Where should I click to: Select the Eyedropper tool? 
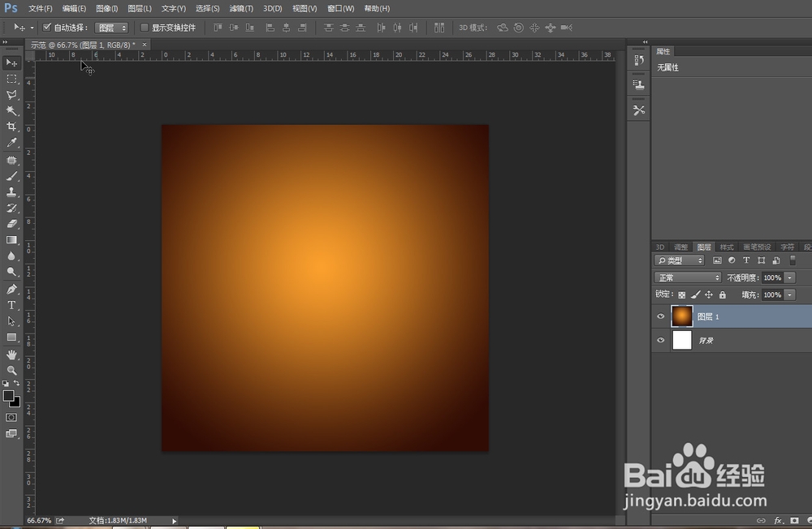[x=11, y=143]
